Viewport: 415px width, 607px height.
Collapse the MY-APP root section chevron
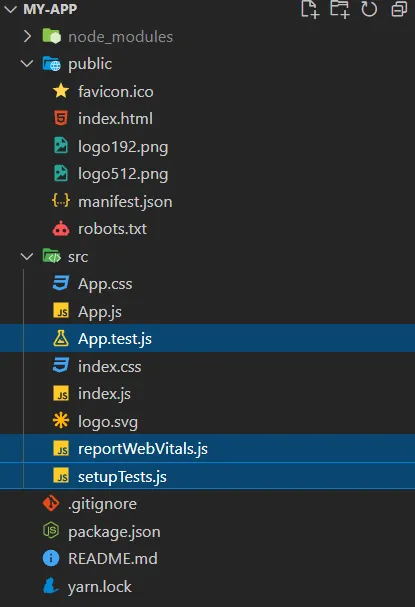10,9
